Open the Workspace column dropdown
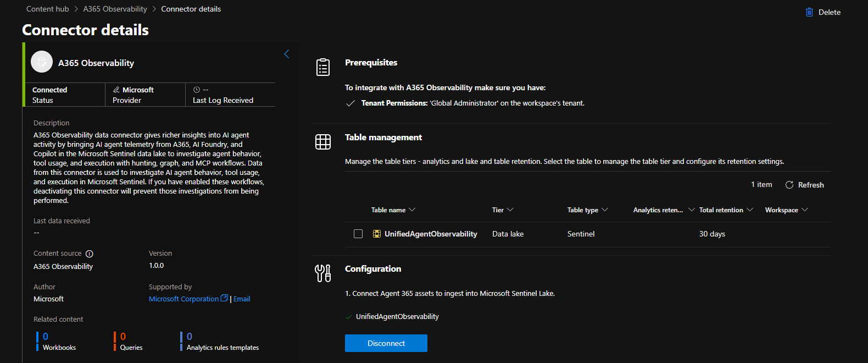The width and height of the screenshot is (868, 363). coord(805,210)
